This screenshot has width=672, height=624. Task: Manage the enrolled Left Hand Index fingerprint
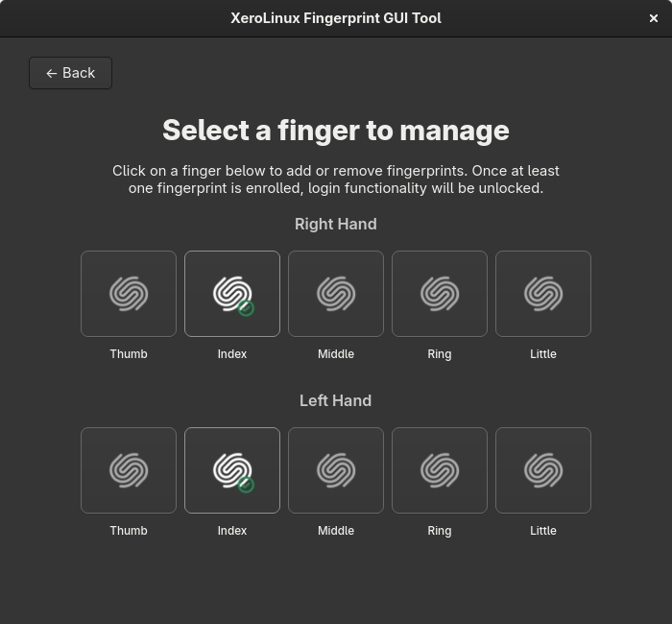pyautogui.click(x=231, y=470)
